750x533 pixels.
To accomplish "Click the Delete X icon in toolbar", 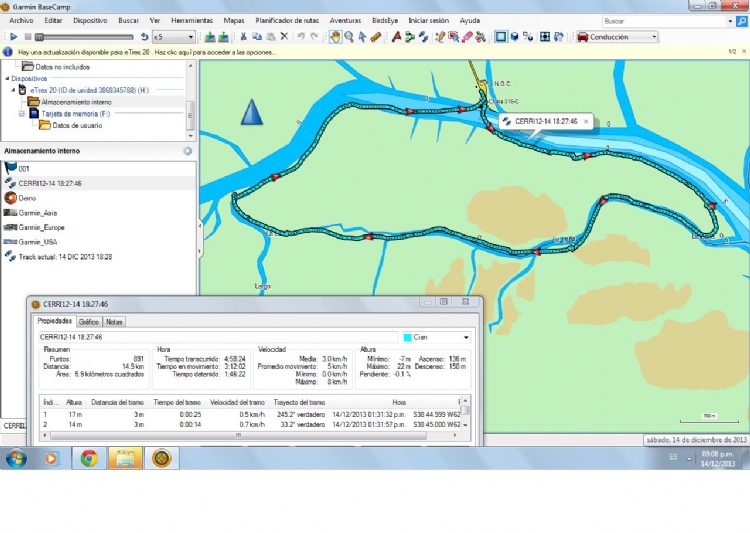I will click(284, 37).
